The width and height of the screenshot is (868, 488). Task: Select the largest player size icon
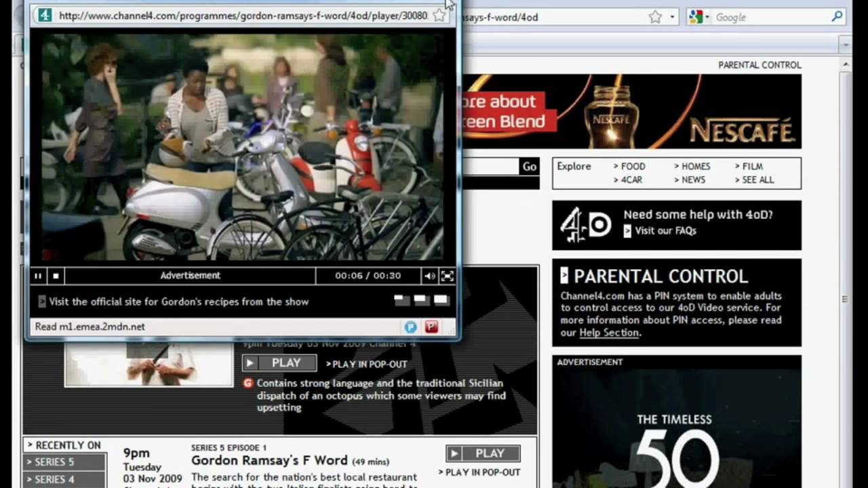coord(441,300)
